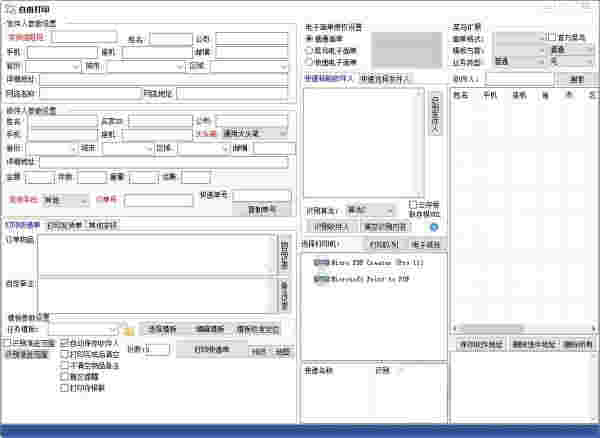
Task: Select the first waybill type radio button
Action: coord(308,39)
